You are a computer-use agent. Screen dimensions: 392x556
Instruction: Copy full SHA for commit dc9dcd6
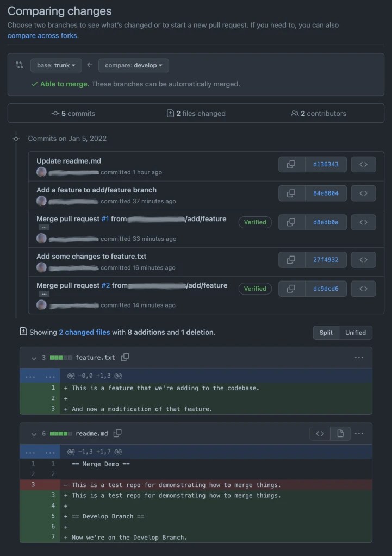coord(291,289)
